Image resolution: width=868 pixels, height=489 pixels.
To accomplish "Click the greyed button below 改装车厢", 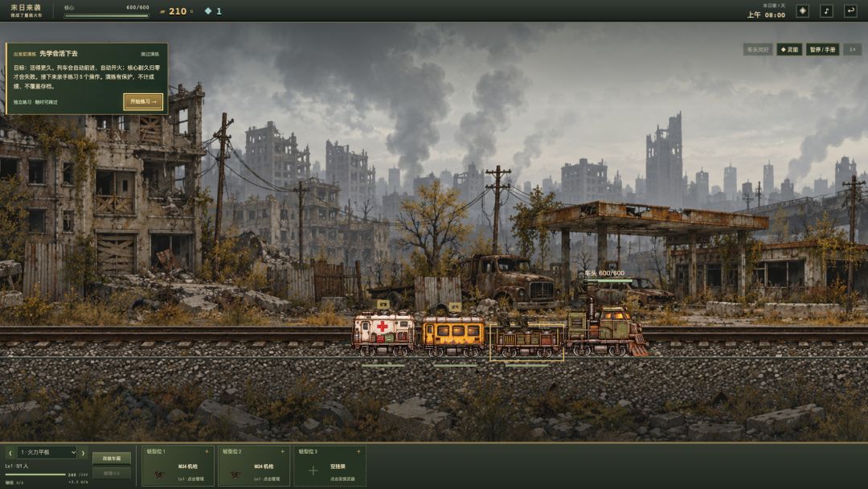I will pyautogui.click(x=112, y=474).
